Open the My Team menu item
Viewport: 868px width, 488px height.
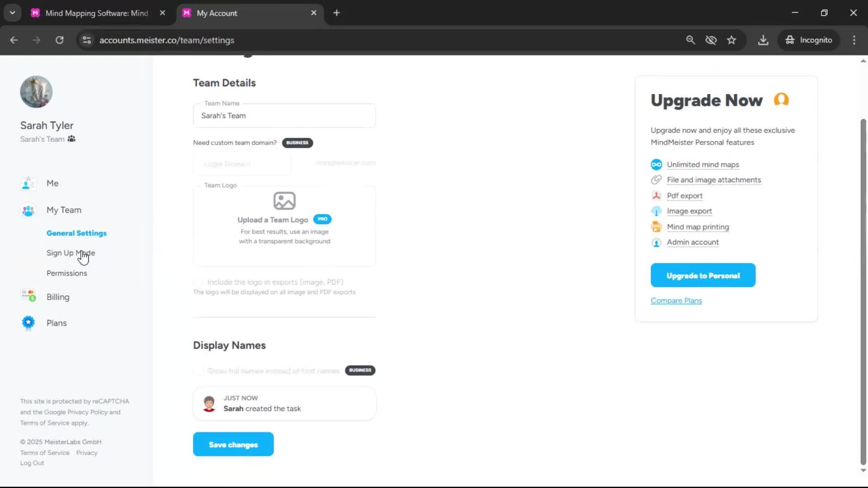(x=64, y=210)
